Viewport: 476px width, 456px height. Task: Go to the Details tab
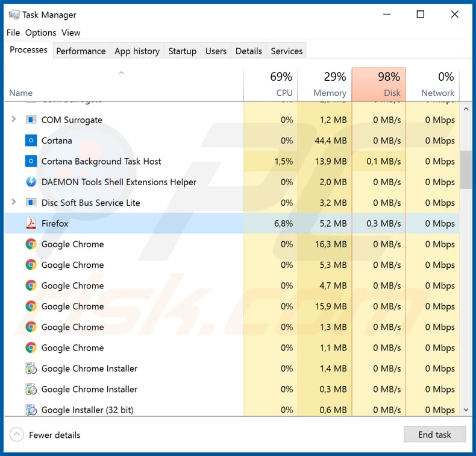(x=249, y=51)
